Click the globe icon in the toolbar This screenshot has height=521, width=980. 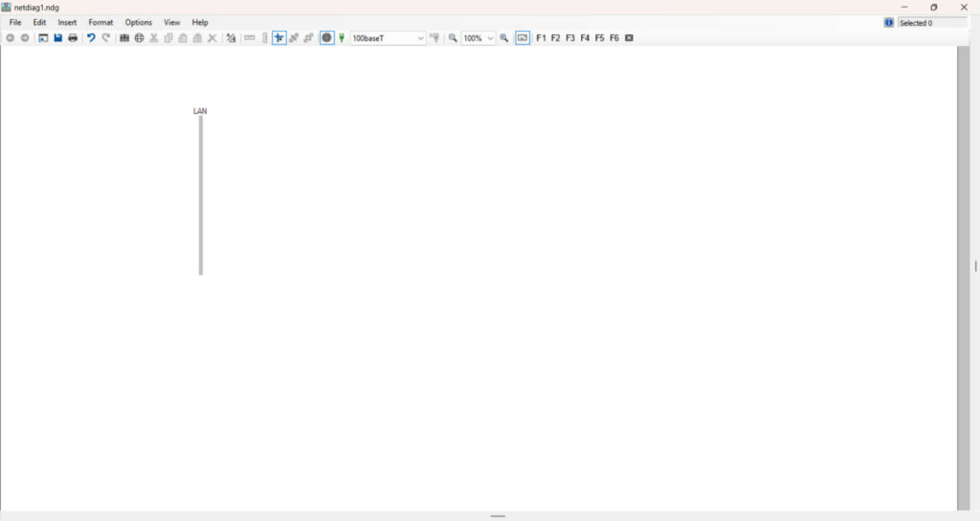click(140, 38)
